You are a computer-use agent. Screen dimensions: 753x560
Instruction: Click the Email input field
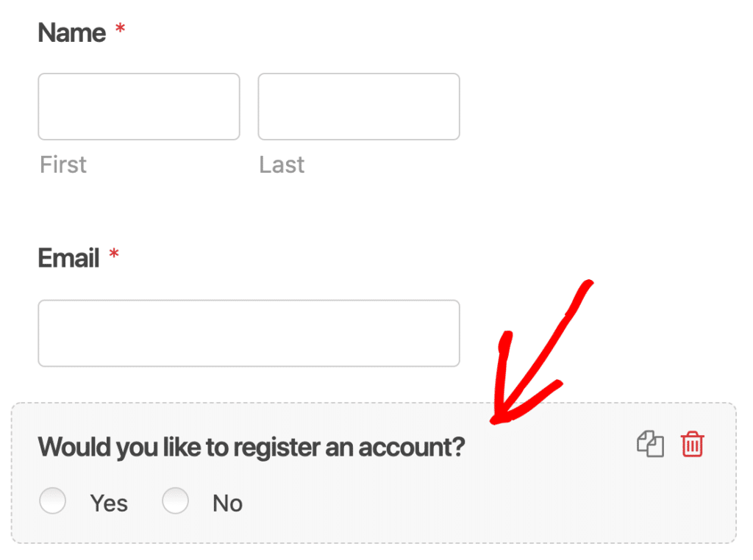click(x=249, y=332)
